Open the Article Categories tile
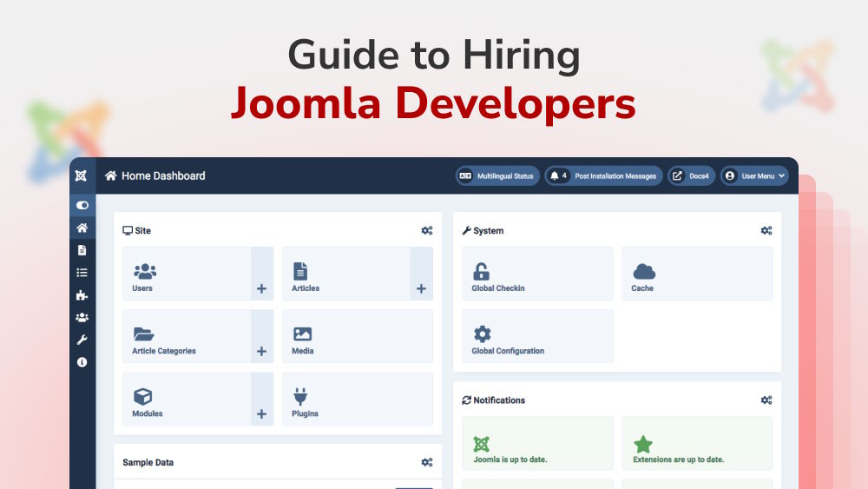This screenshot has width=868, height=489. 187,336
